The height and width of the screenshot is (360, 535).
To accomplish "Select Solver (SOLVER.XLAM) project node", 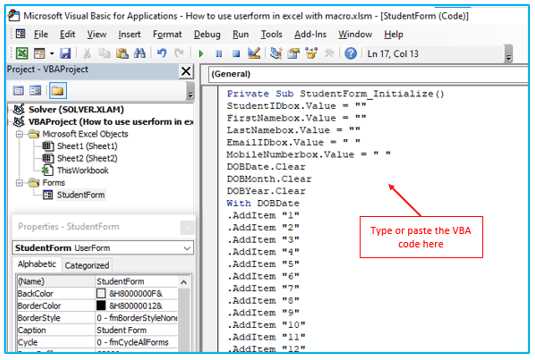I will pos(76,110).
